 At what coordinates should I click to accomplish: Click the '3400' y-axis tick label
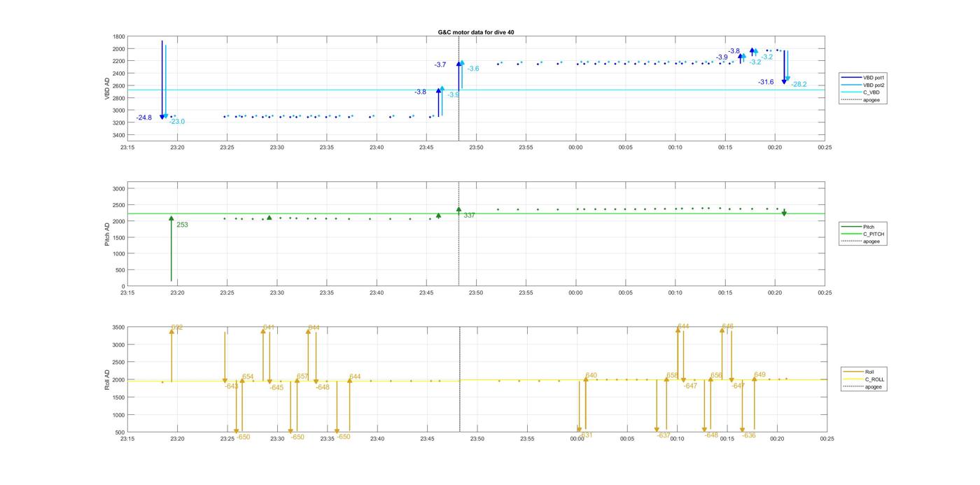[119, 135]
